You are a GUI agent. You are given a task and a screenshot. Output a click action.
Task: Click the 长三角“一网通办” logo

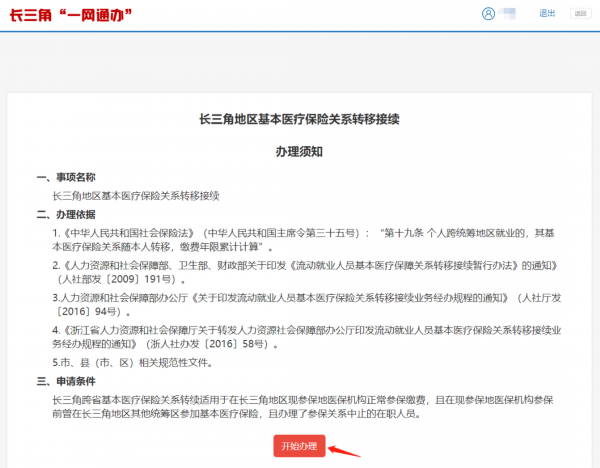click(x=70, y=15)
